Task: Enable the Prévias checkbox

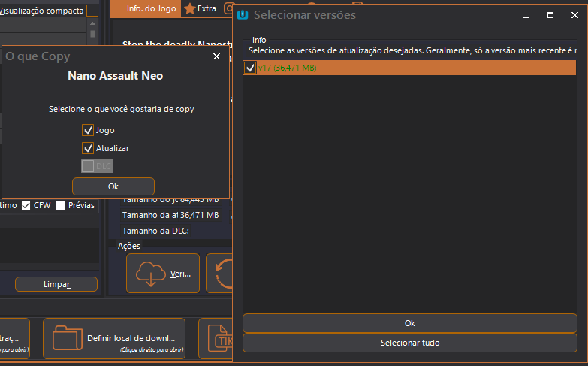Action: 61,205
